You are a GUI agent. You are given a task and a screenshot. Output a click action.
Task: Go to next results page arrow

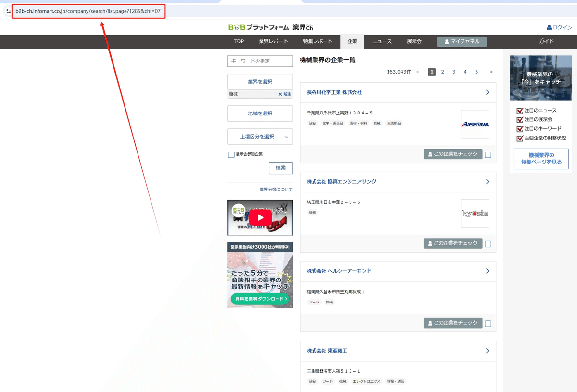click(491, 72)
